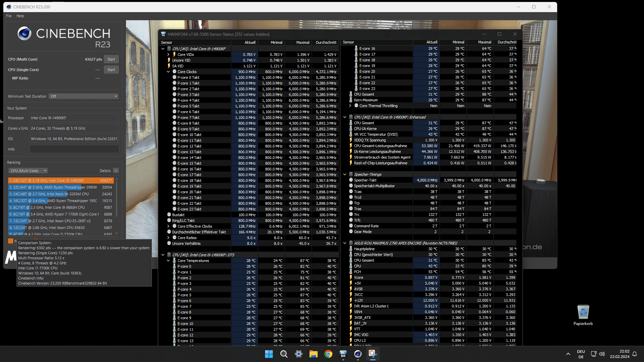Click the P-core 0 Takt clock icon
The width and height of the screenshot is (644, 362).
click(x=174, y=77)
